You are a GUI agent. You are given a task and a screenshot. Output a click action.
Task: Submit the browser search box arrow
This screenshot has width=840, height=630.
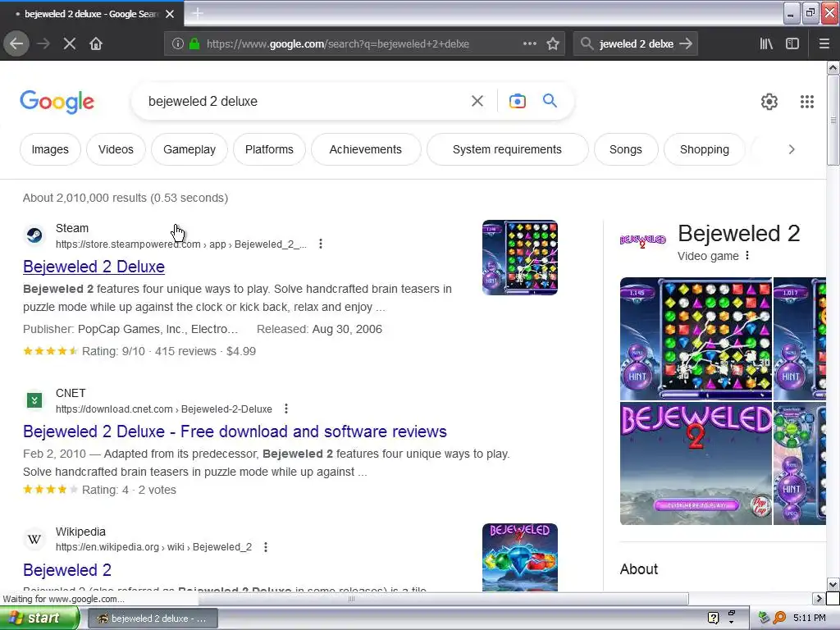(x=686, y=43)
